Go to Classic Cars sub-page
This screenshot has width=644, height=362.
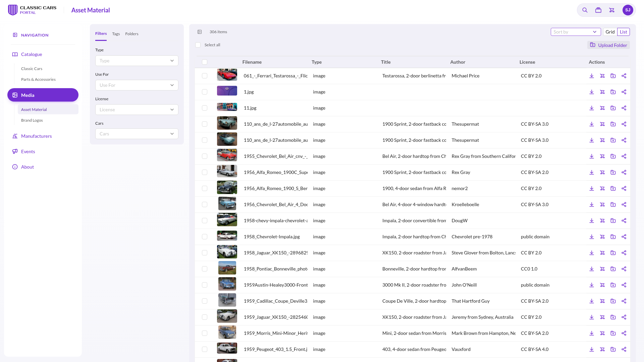point(32,69)
